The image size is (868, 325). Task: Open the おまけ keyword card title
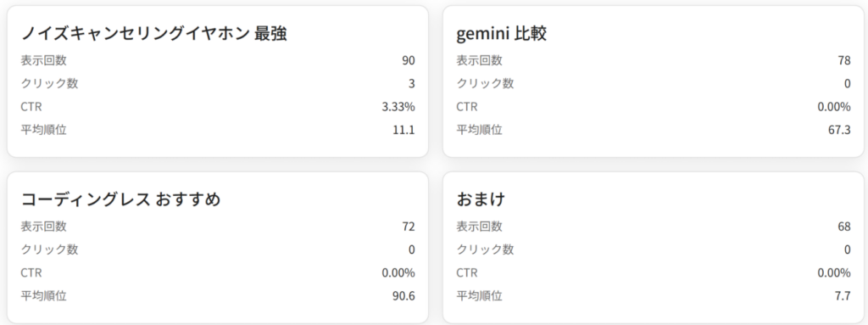tap(481, 199)
